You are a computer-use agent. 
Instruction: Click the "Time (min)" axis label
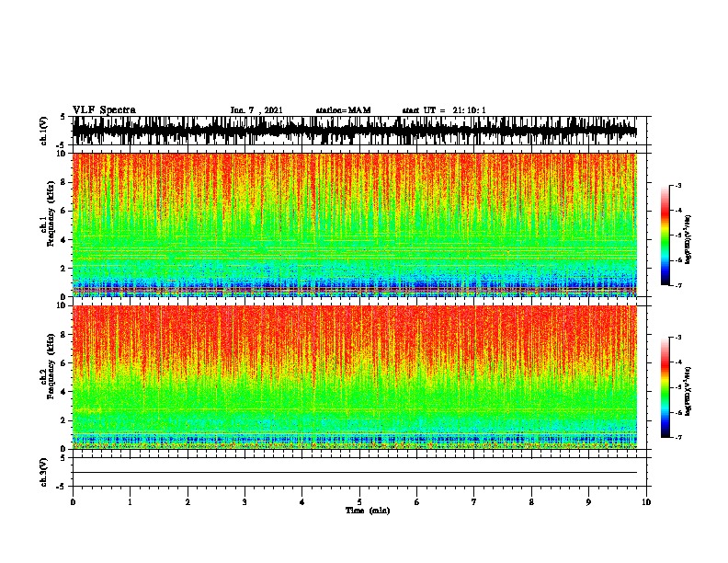[368, 511]
